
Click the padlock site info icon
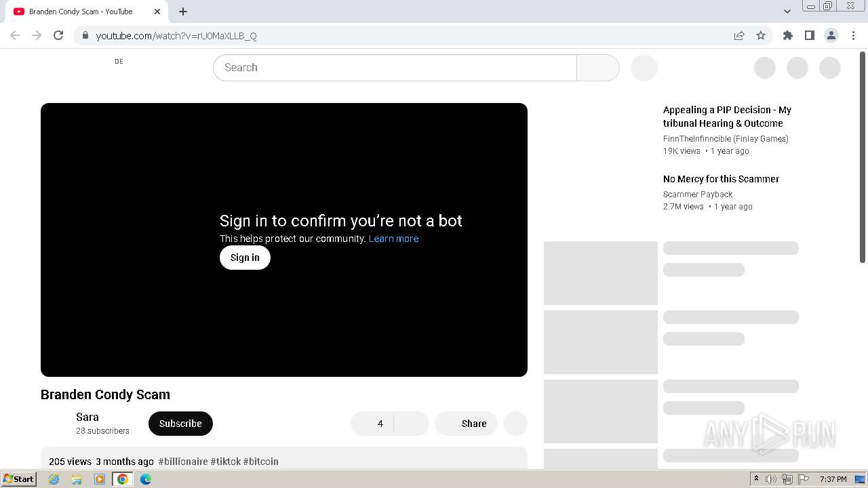[x=85, y=35]
